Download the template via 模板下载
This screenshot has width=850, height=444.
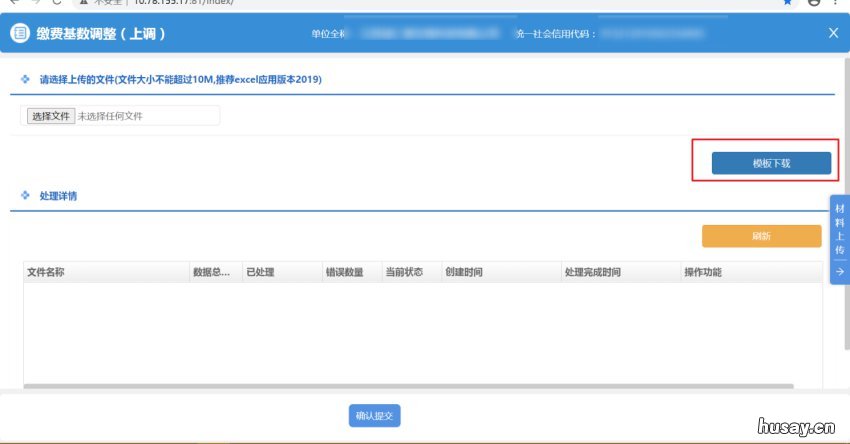(x=771, y=163)
